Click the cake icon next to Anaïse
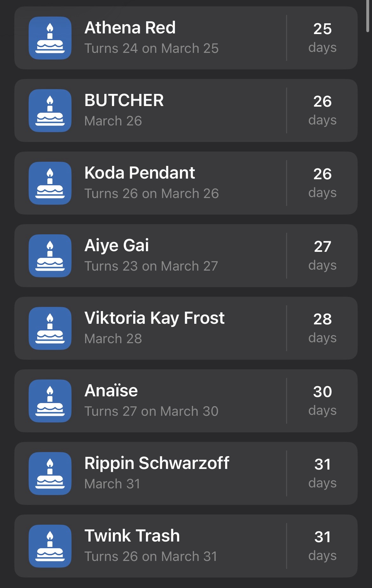 50,401
